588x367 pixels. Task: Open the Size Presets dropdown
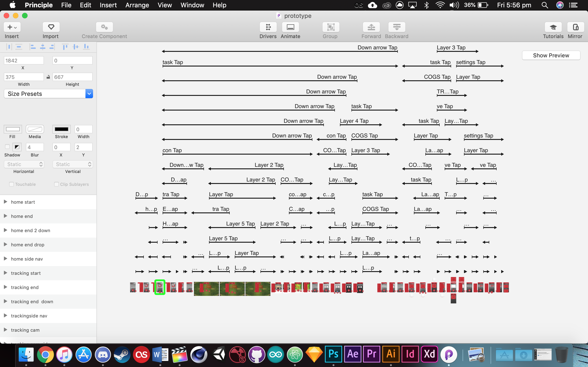(x=48, y=94)
